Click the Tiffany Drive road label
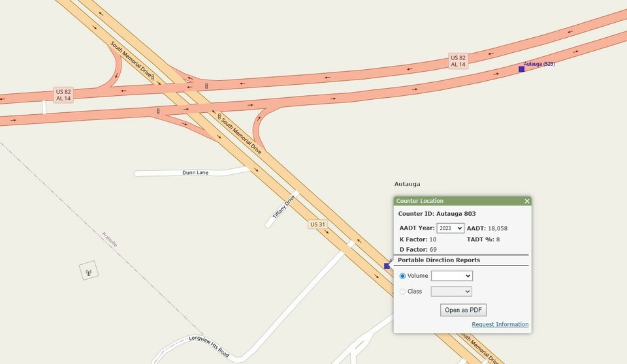 click(284, 207)
